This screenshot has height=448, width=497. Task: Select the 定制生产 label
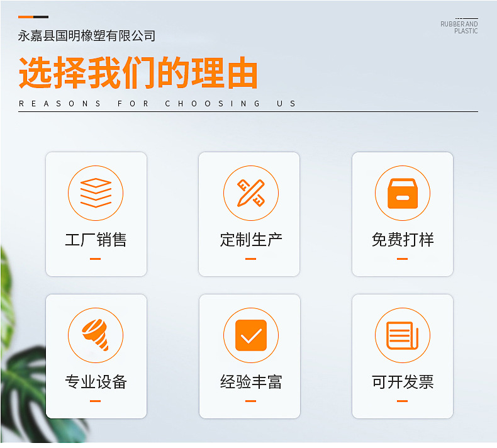click(250, 240)
